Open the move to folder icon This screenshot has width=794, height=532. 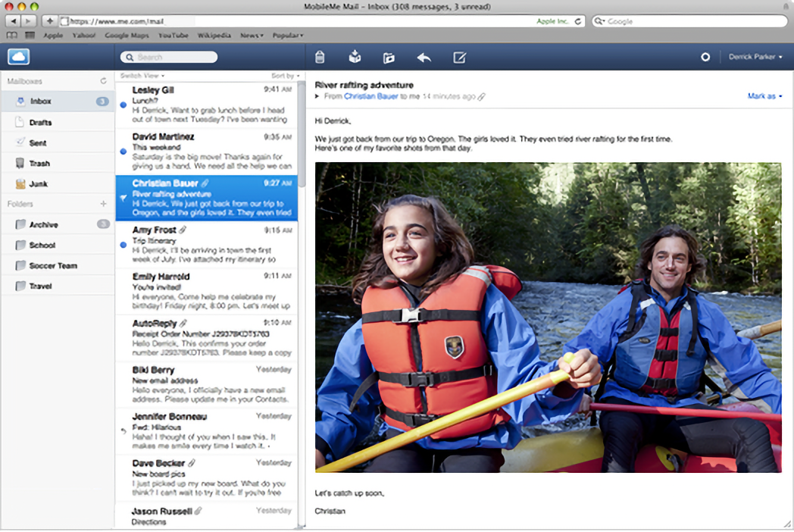coord(389,57)
